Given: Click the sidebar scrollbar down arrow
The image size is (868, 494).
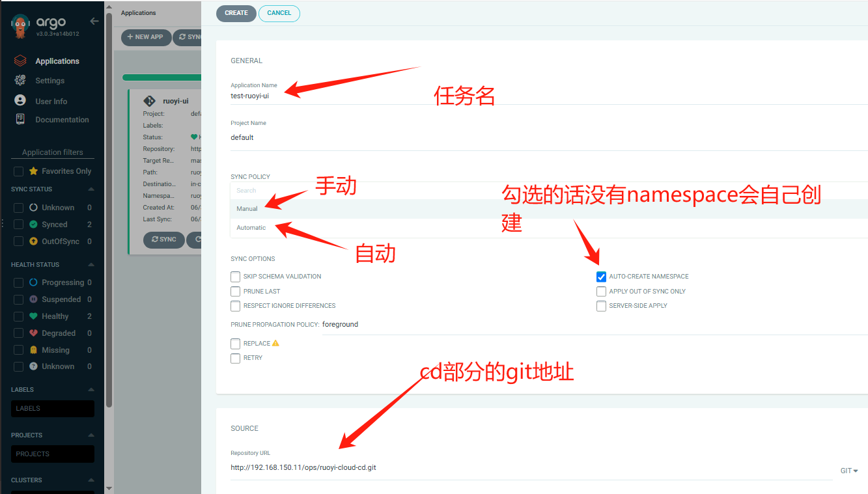Looking at the screenshot, I should click(109, 489).
